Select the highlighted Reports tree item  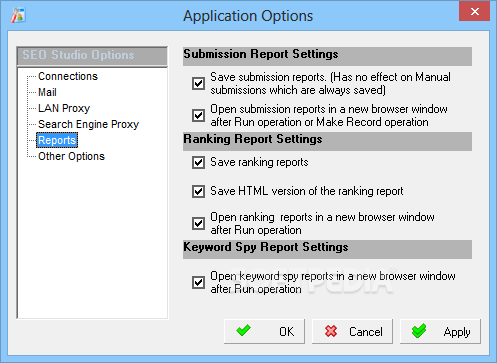pyautogui.click(x=57, y=140)
